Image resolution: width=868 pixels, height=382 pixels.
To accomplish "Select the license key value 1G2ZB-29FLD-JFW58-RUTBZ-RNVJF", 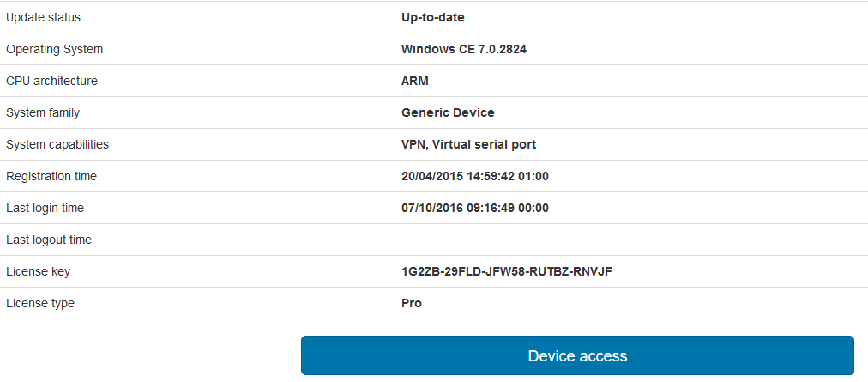I will click(507, 271).
